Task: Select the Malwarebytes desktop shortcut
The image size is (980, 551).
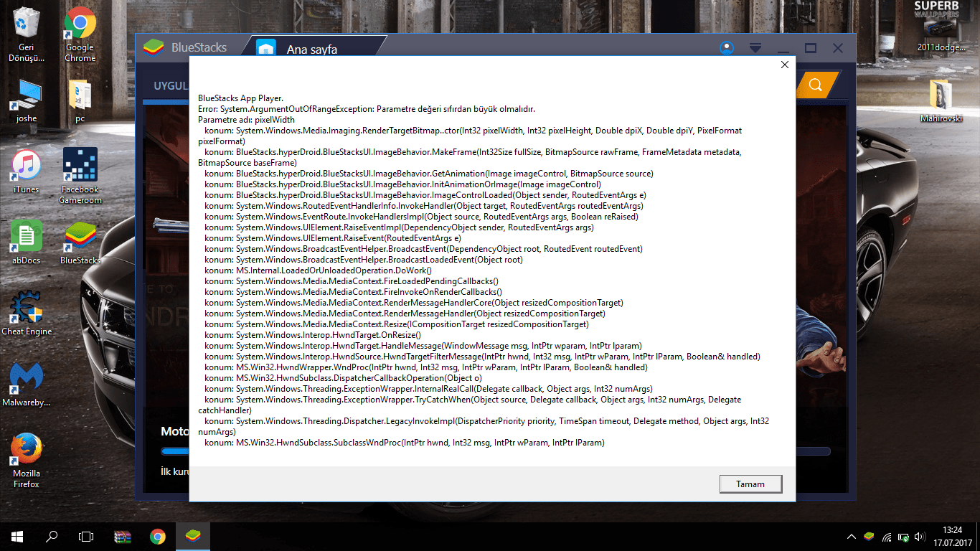Action: tap(27, 385)
